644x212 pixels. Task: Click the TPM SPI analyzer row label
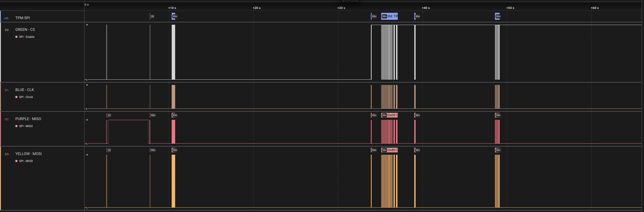point(22,18)
